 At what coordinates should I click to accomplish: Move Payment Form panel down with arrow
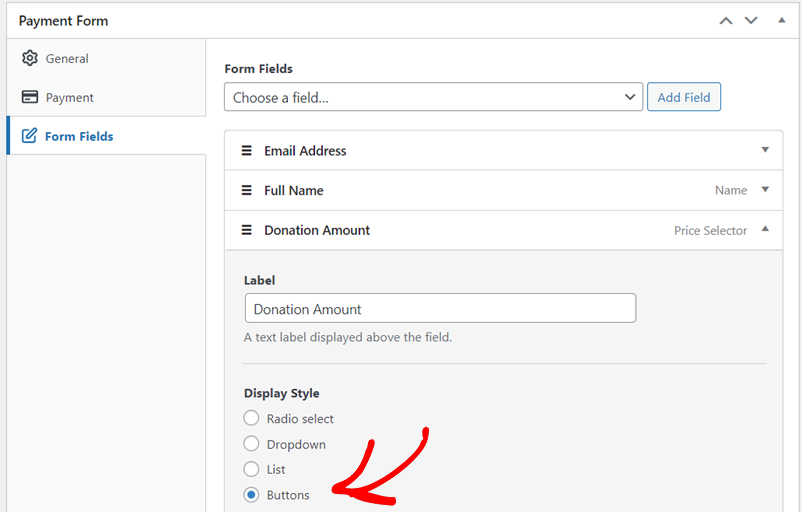(x=751, y=20)
